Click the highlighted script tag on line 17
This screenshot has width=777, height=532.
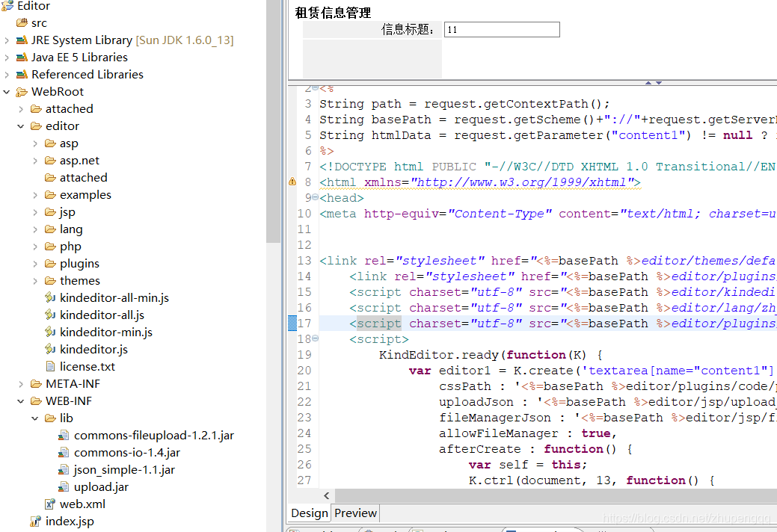pos(378,323)
